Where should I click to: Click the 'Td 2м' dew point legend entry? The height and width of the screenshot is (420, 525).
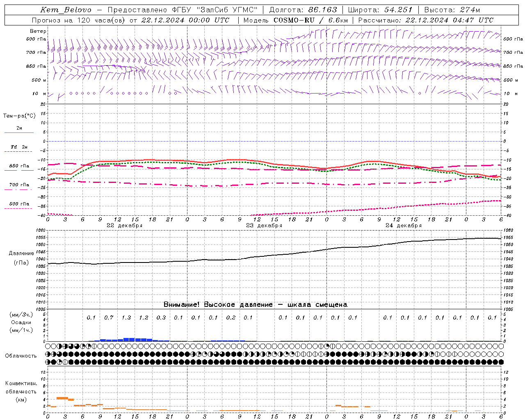tap(19, 147)
